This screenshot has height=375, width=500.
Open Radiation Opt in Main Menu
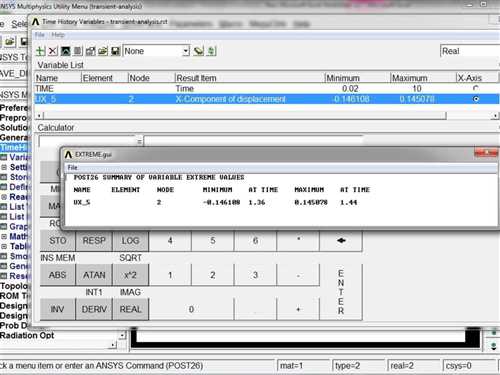click(x=27, y=335)
